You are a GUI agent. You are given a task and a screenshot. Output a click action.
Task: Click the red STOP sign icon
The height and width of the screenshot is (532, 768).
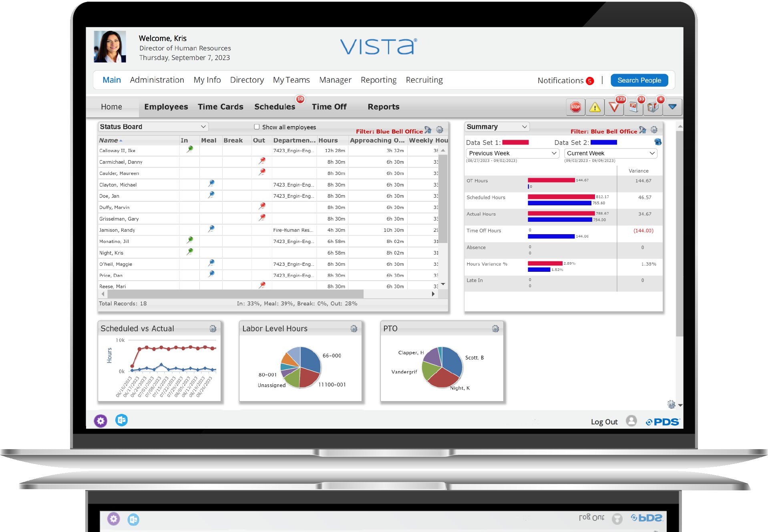(575, 107)
